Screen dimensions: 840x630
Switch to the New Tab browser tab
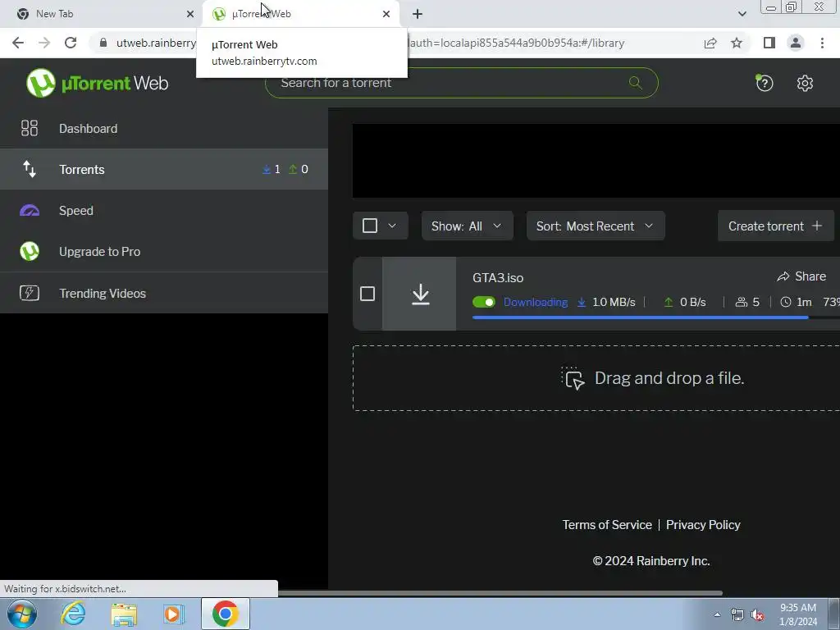(102, 14)
